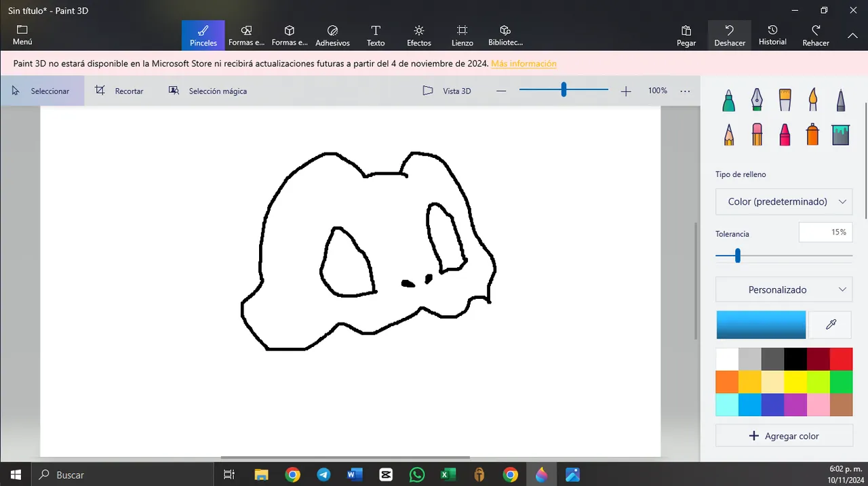Choose the Recortar crop tool
Image resolution: width=868 pixels, height=486 pixels.
[x=119, y=91]
